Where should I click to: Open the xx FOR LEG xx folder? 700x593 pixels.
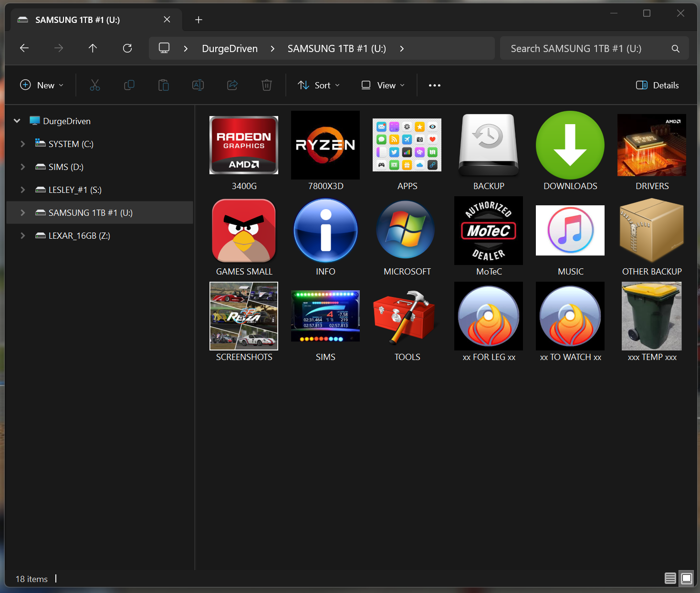[x=489, y=316]
